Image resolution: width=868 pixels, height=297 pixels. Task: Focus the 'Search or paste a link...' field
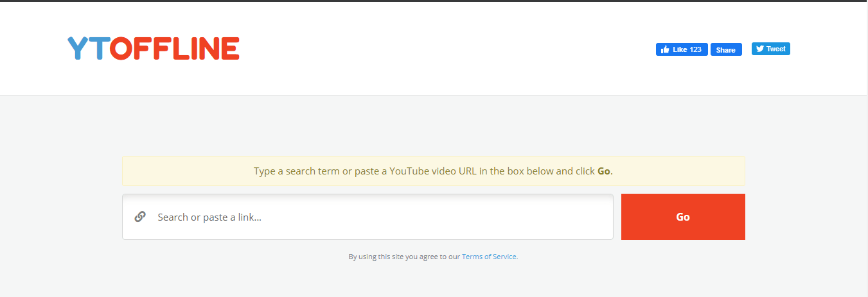[x=368, y=217]
